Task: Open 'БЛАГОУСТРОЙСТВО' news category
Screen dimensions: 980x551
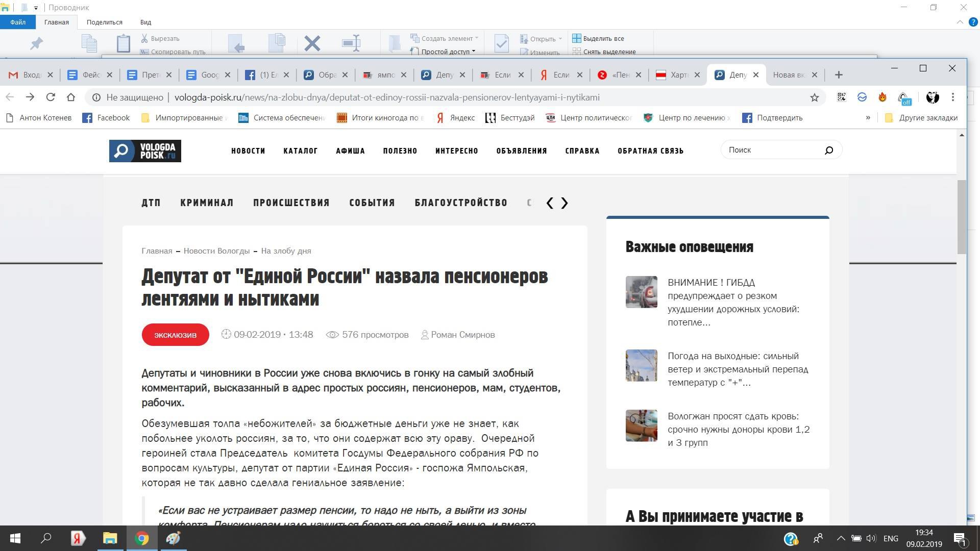Action: 461,203
